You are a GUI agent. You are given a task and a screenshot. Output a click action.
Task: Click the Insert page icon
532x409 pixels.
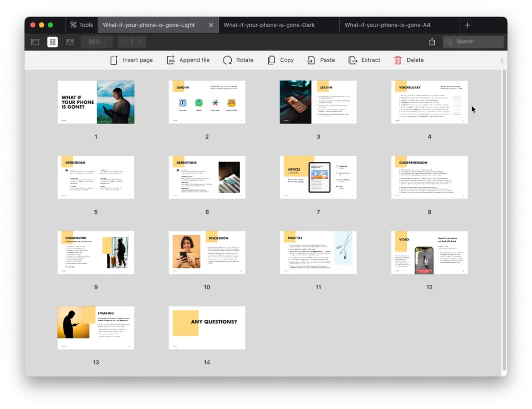pos(114,60)
